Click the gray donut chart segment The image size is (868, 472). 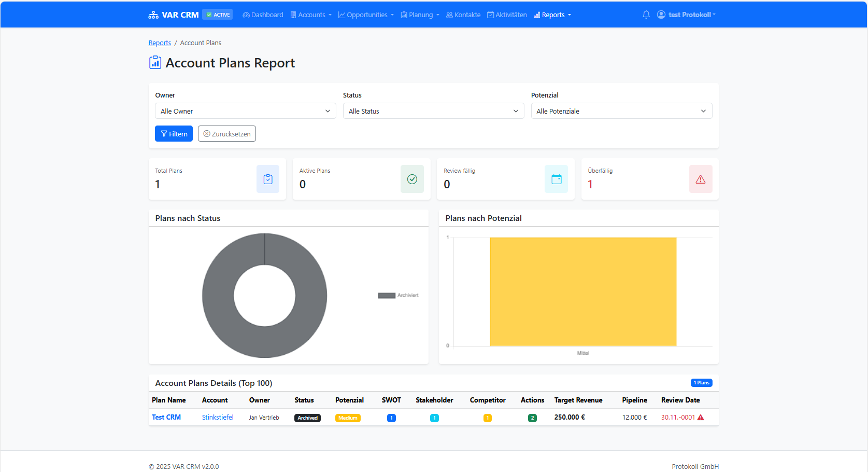coord(218,296)
